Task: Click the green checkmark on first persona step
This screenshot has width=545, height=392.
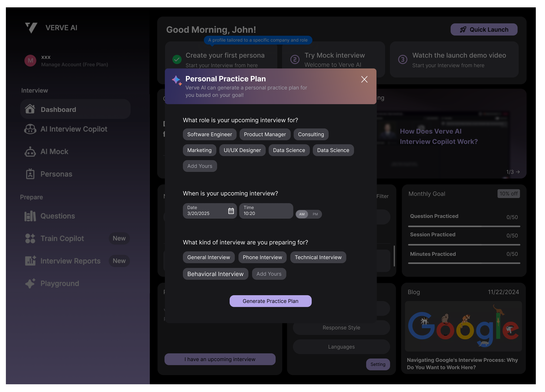Action: point(177,59)
